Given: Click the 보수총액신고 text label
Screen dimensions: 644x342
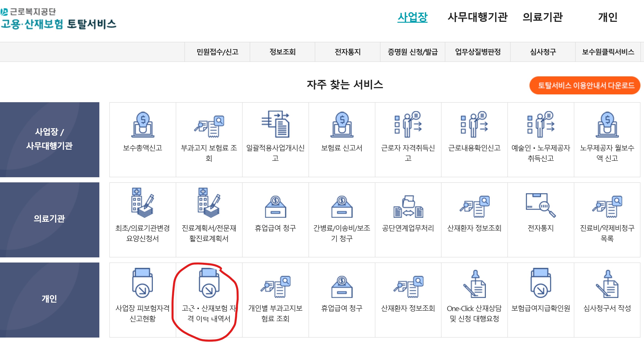Looking at the screenshot, I should pos(143,148).
